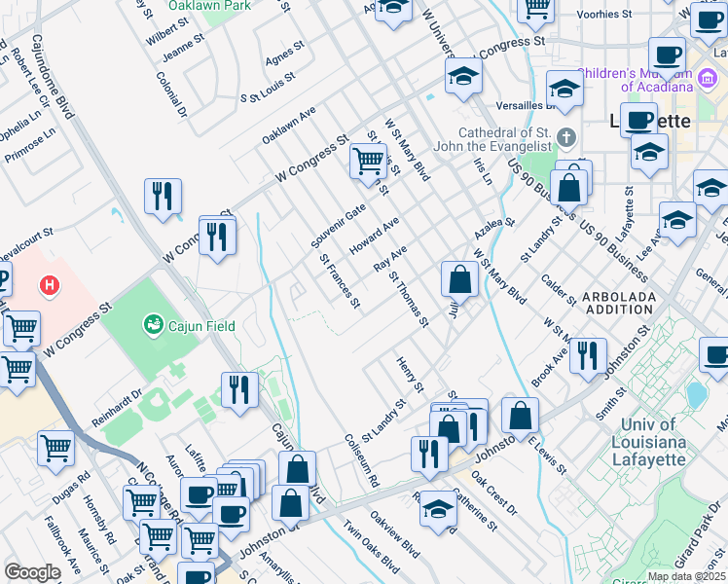The width and height of the screenshot is (728, 584).
Task: Click the restaurant pin on W Congress St
Action: tap(217, 238)
